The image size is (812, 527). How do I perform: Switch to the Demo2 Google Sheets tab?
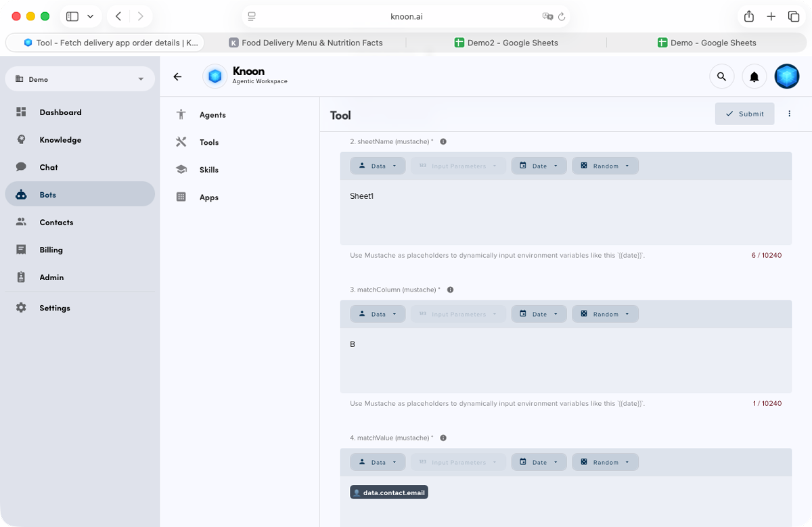tap(506, 42)
